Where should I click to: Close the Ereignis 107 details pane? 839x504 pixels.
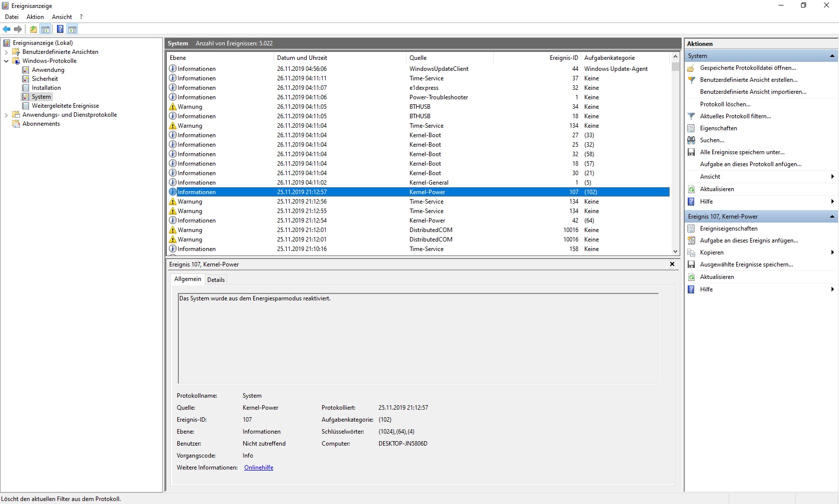[672, 264]
